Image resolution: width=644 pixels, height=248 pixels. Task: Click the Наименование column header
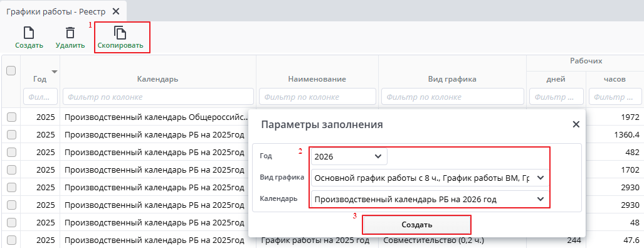(x=317, y=79)
